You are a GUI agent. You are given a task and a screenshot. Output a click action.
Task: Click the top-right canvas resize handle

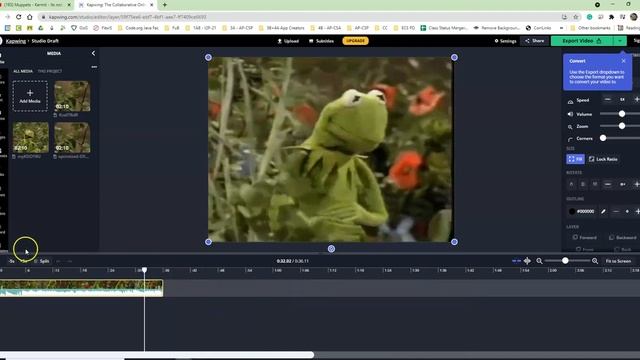pyautogui.click(x=454, y=58)
